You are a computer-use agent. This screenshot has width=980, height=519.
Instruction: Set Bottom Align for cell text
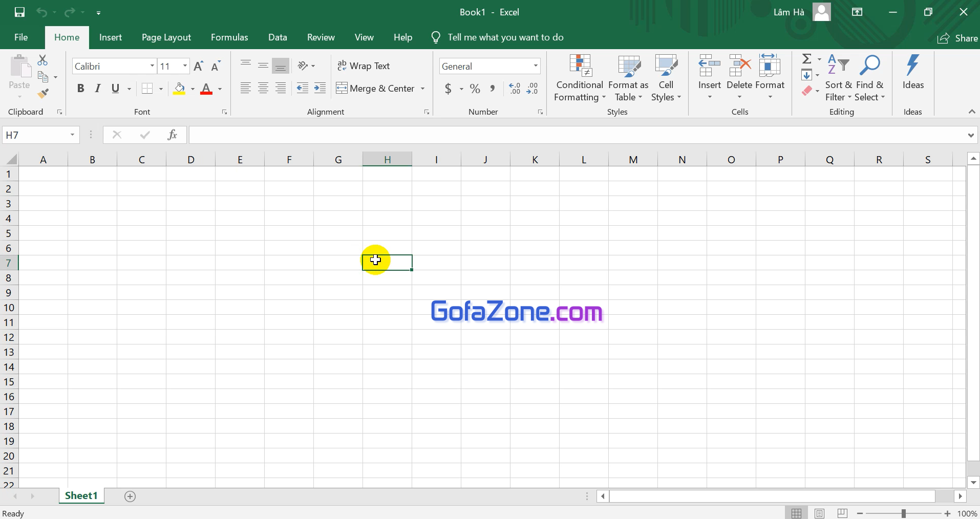coord(281,66)
